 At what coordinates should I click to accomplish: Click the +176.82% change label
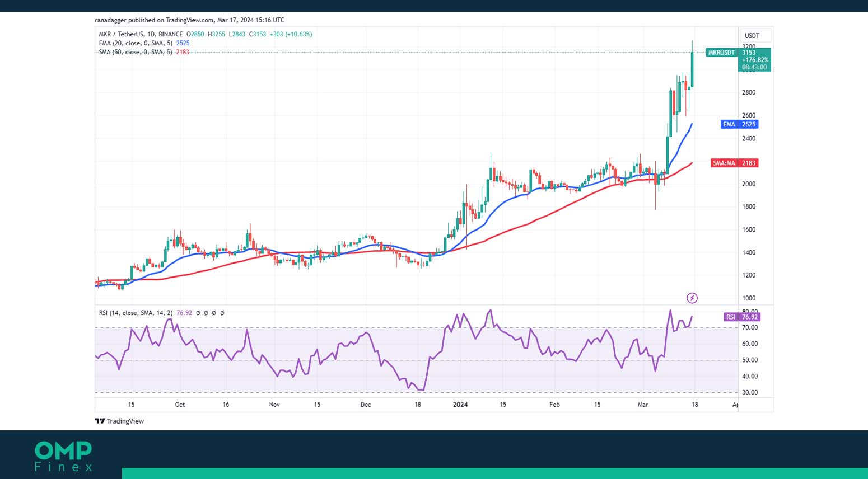(755, 60)
